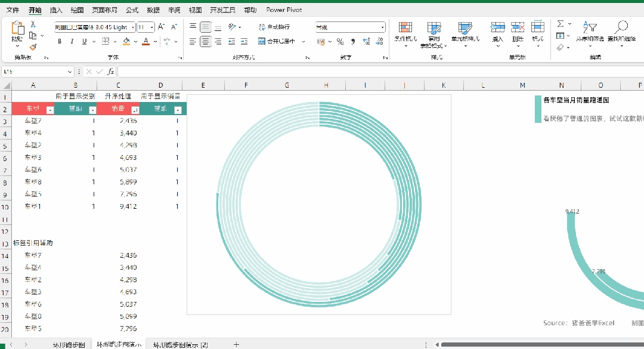Click the Insert Function fx icon
The image size is (644, 349).
pos(110,72)
